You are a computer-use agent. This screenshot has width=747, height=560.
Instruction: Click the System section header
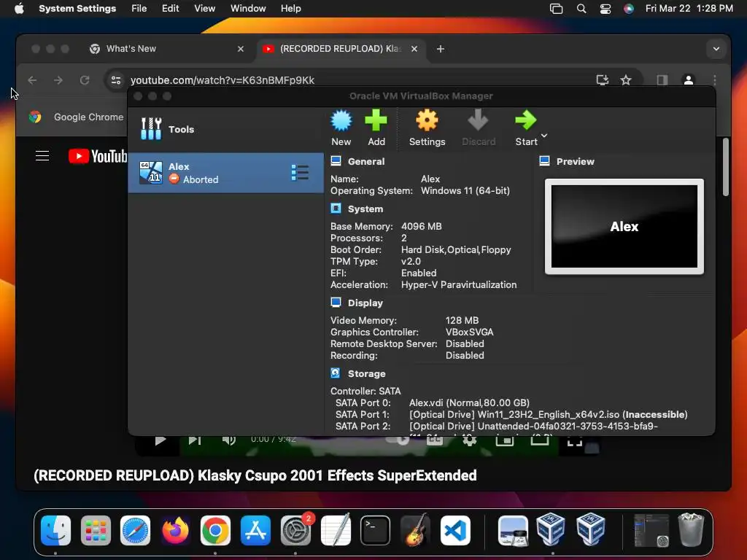coord(365,209)
